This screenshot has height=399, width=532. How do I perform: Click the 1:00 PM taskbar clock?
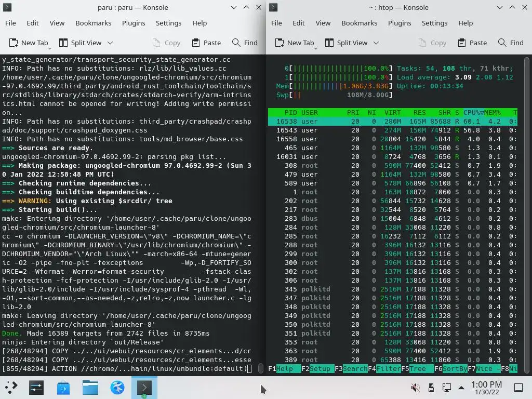(x=486, y=388)
